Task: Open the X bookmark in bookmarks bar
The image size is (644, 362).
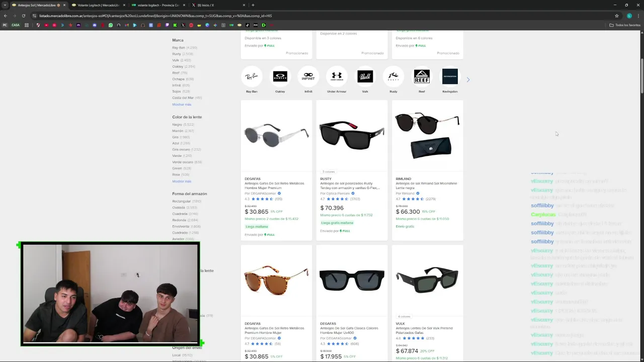Action: coord(183,25)
